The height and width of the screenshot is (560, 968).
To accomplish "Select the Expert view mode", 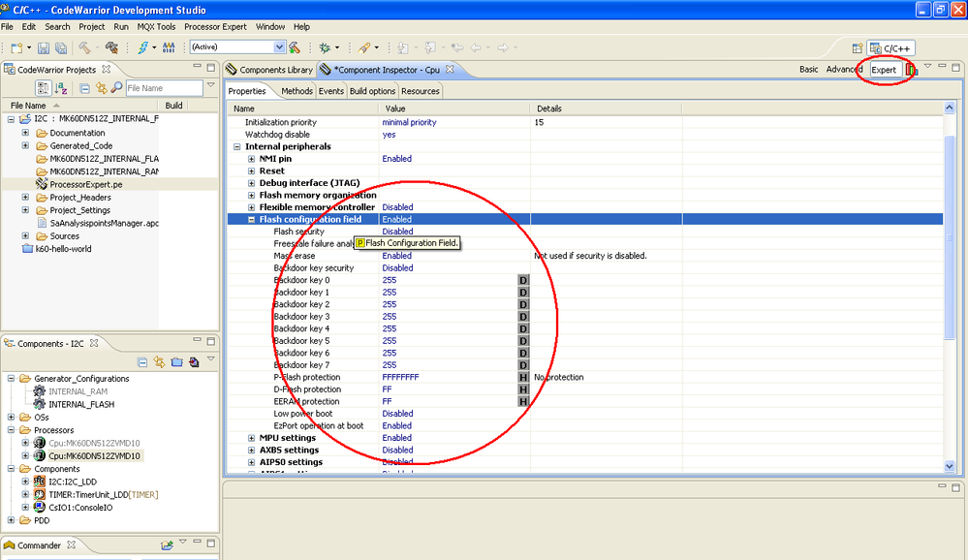I will click(884, 70).
